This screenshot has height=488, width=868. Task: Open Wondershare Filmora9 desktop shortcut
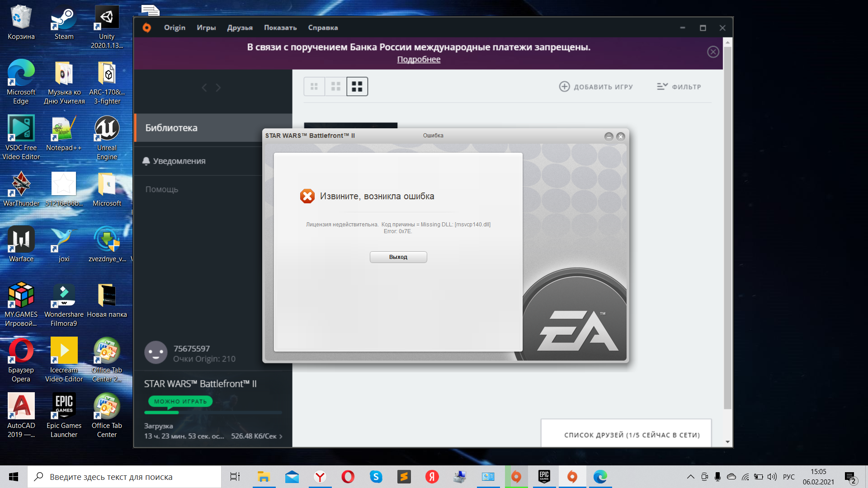(x=64, y=305)
